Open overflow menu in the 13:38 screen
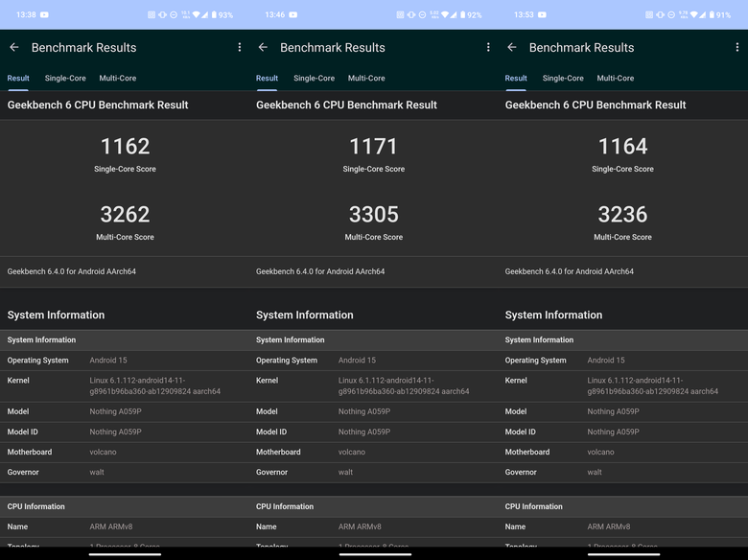The width and height of the screenshot is (748, 560). 240,47
